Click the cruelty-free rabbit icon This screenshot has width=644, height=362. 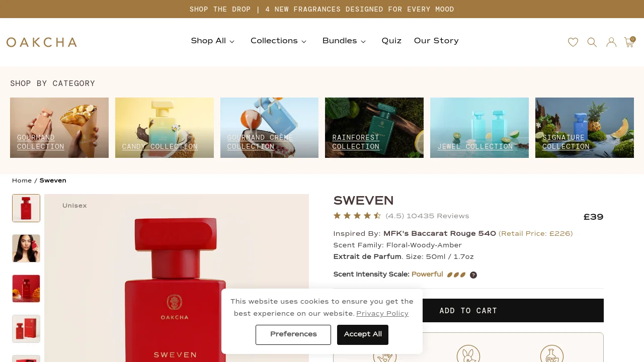coord(468,353)
